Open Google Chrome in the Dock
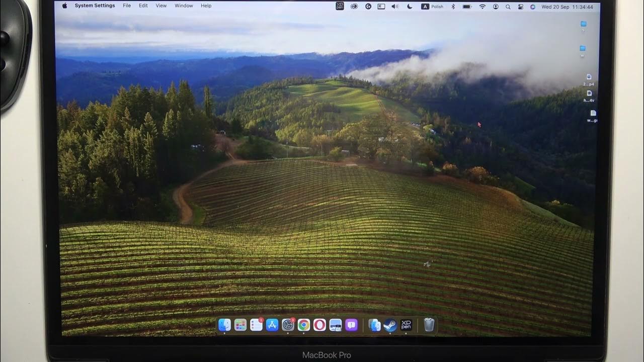This screenshot has width=644, height=362. pos(303,325)
